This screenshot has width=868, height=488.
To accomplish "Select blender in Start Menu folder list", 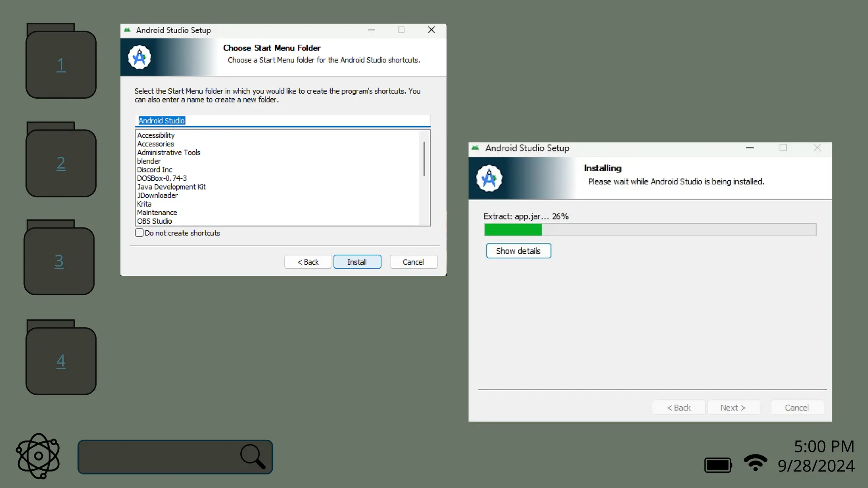I will pyautogui.click(x=149, y=161).
